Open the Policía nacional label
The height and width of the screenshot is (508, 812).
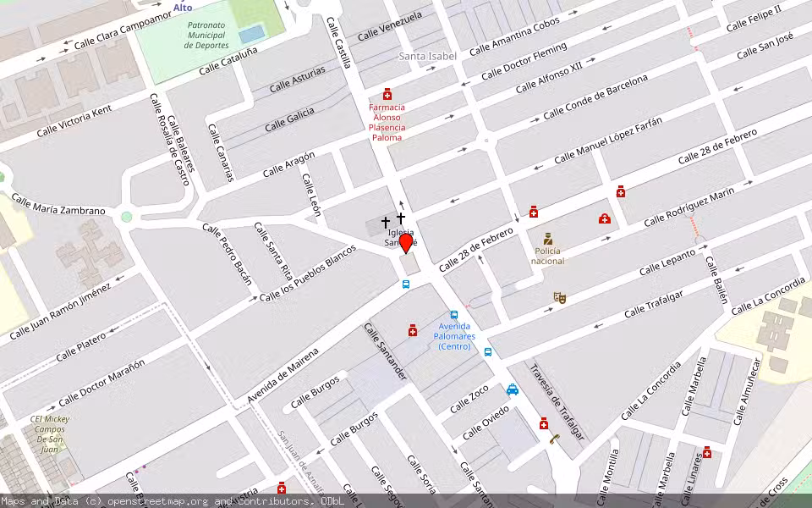click(547, 256)
